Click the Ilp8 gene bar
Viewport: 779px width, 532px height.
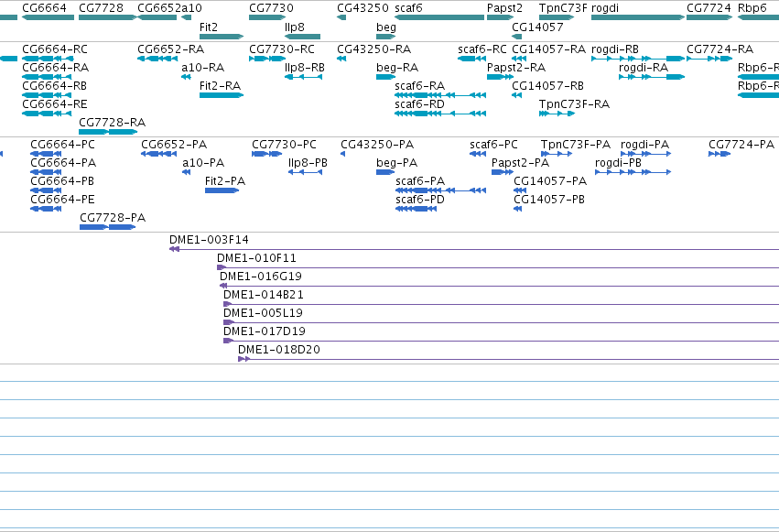[303, 37]
